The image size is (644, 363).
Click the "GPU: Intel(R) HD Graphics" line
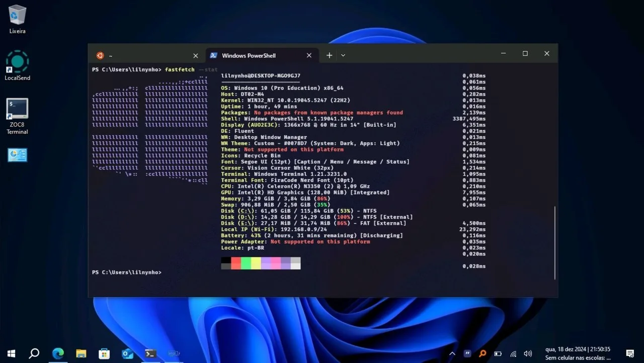click(305, 192)
